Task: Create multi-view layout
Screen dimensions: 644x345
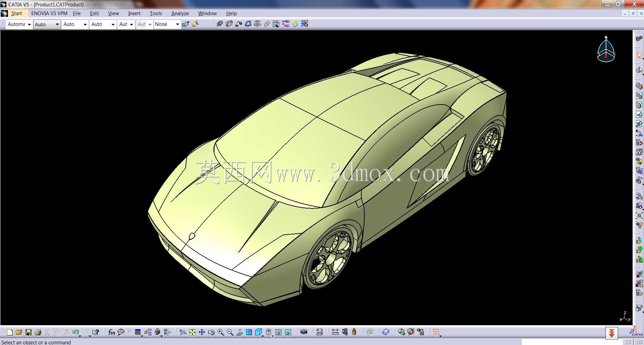Action: pos(249,332)
